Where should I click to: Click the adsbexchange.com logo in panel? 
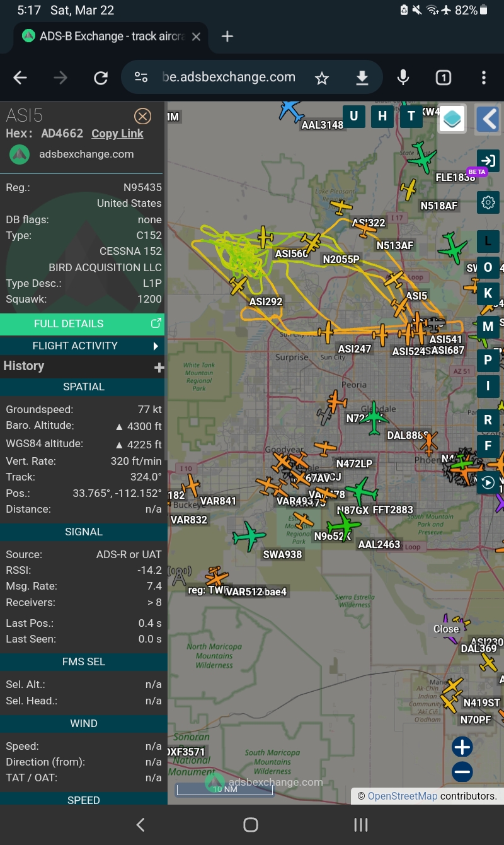tap(20, 154)
